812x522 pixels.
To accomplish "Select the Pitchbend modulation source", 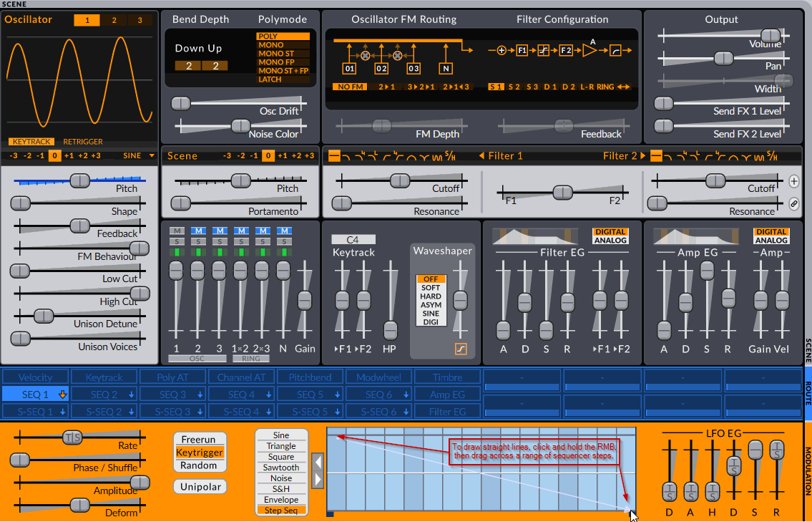I will (310, 377).
